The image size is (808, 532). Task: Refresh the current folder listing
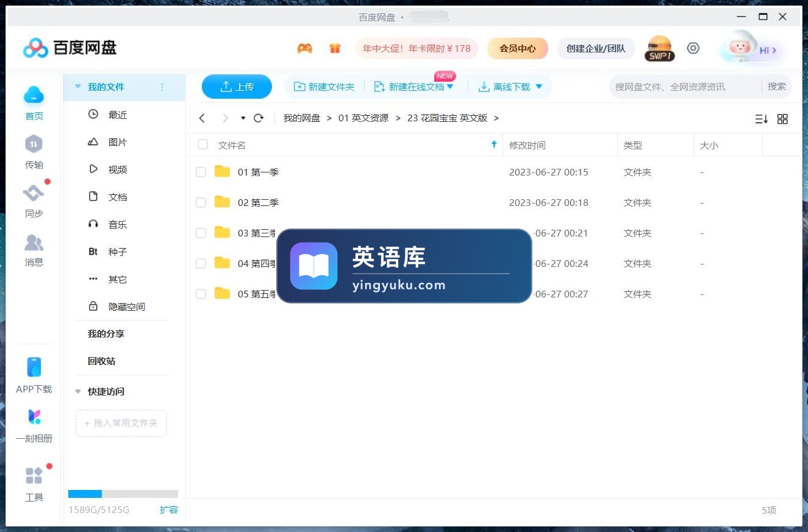pos(259,118)
